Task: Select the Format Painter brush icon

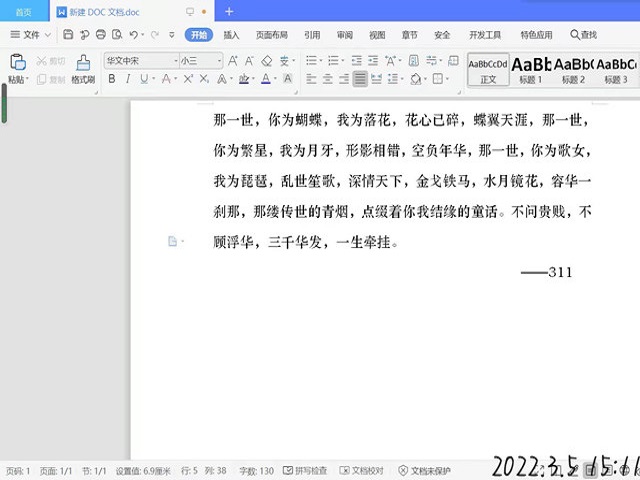Action: (83, 62)
